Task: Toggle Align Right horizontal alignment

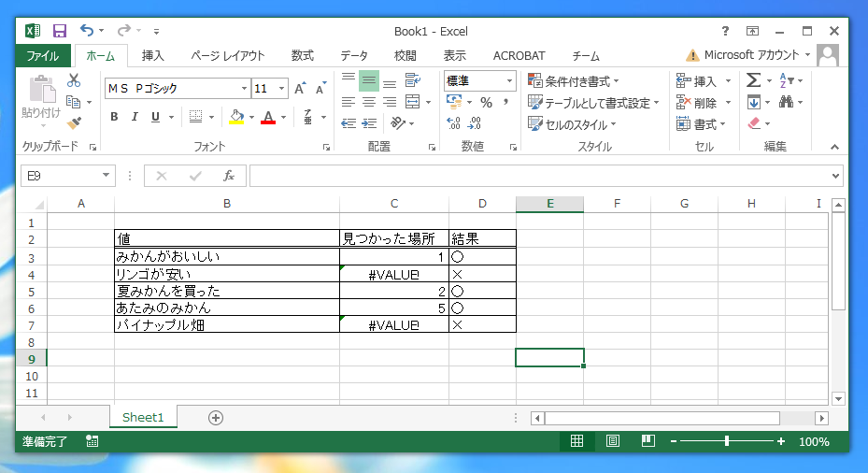Action: pos(390,102)
